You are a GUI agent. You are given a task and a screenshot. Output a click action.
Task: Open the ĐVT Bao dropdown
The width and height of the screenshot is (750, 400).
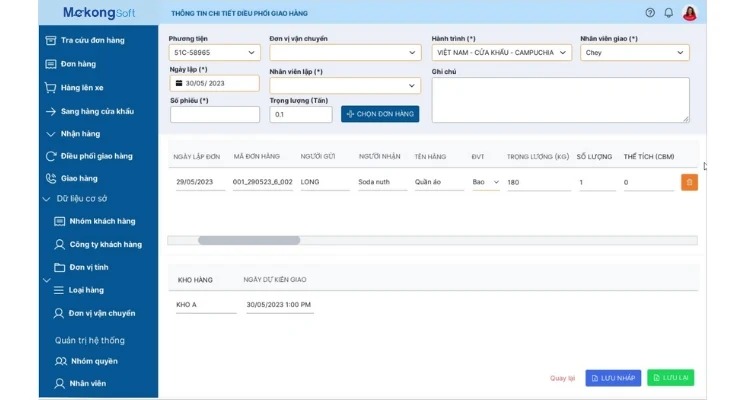(485, 182)
